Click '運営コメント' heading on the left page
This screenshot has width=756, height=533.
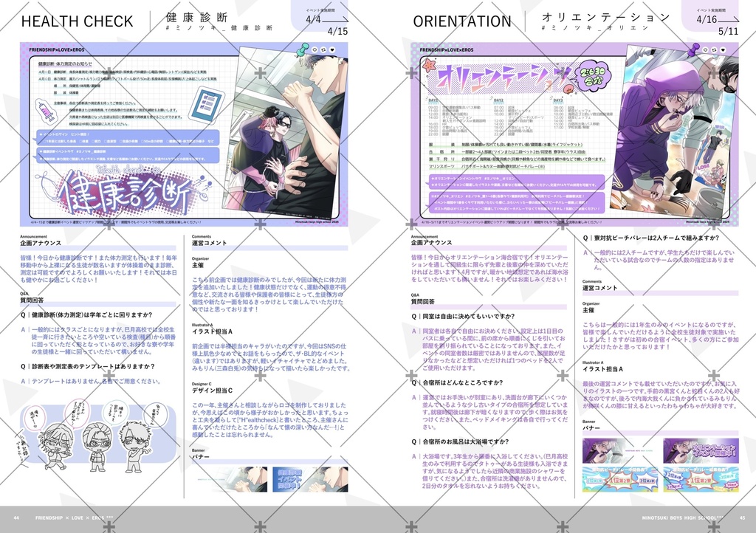click(209, 243)
